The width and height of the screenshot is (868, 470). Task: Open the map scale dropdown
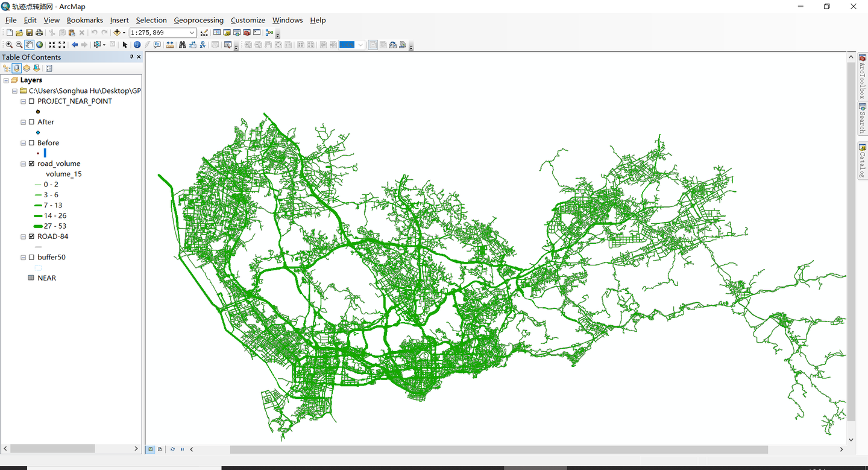(x=192, y=32)
